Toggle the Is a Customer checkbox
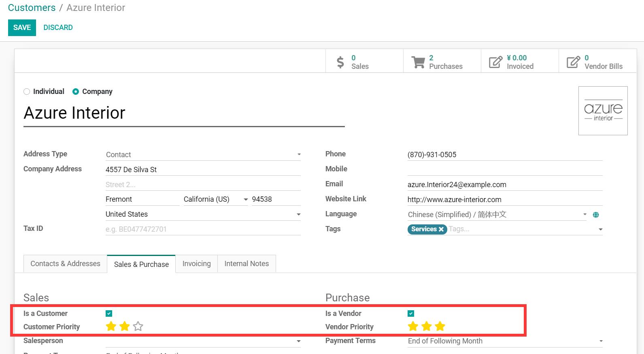Screen dimensions: 644x354 (109, 313)
